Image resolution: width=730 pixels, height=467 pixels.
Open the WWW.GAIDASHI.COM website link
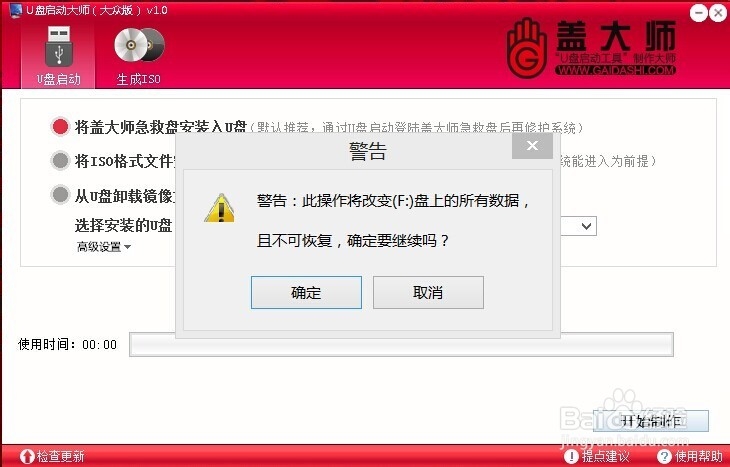pyautogui.click(x=615, y=70)
